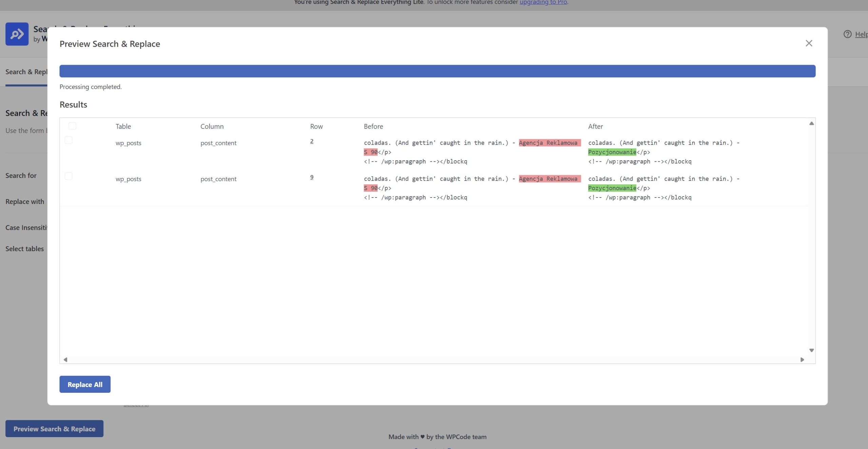Image resolution: width=868 pixels, height=449 pixels.
Task: Follow the upgrading to Pro link
Action: 543,2
